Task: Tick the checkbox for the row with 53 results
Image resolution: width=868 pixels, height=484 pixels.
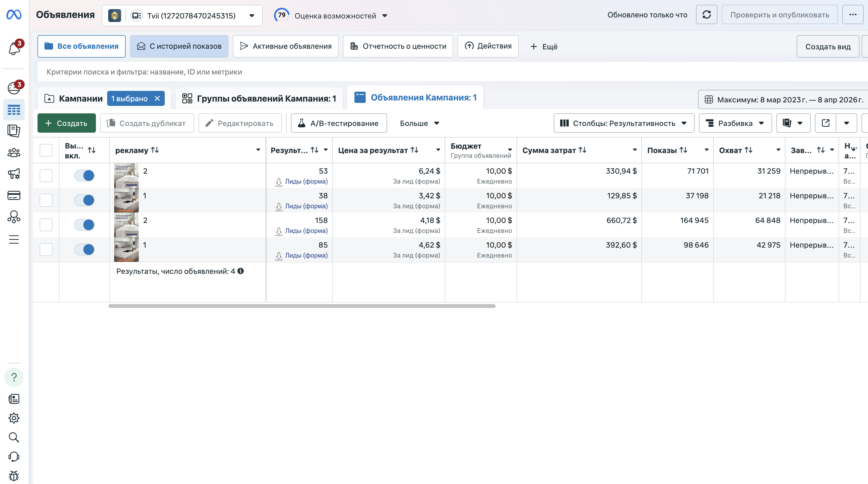Action: click(46, 175)
